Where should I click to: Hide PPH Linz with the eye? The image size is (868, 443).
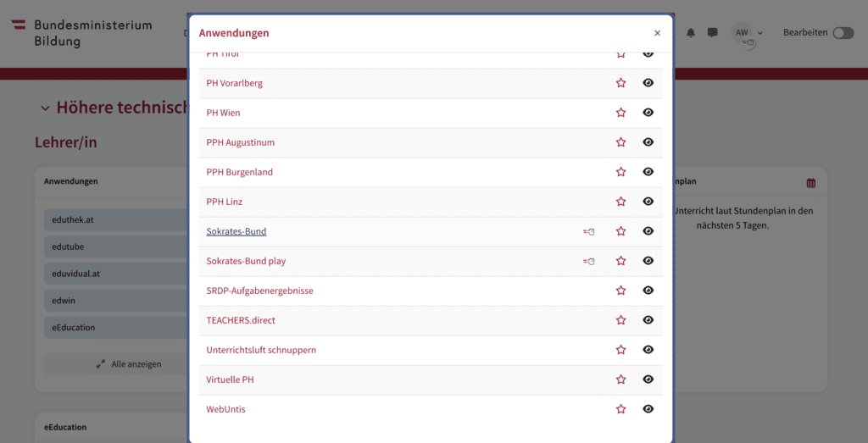point(648,202)
